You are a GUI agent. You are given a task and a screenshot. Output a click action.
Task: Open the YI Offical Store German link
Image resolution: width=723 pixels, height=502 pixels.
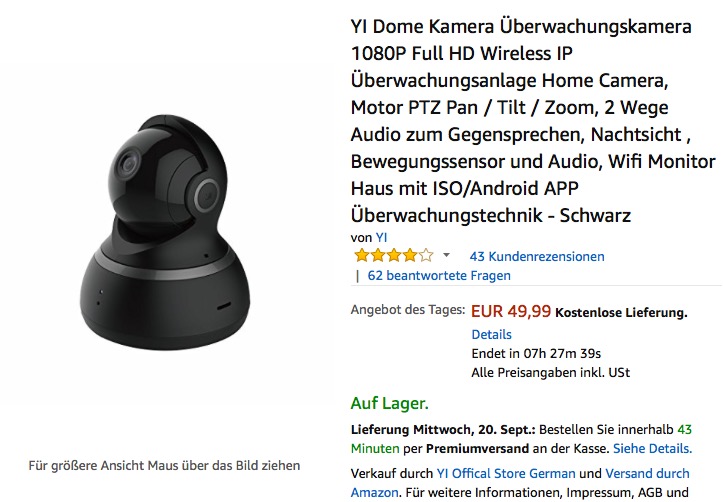tap(506, 473)
